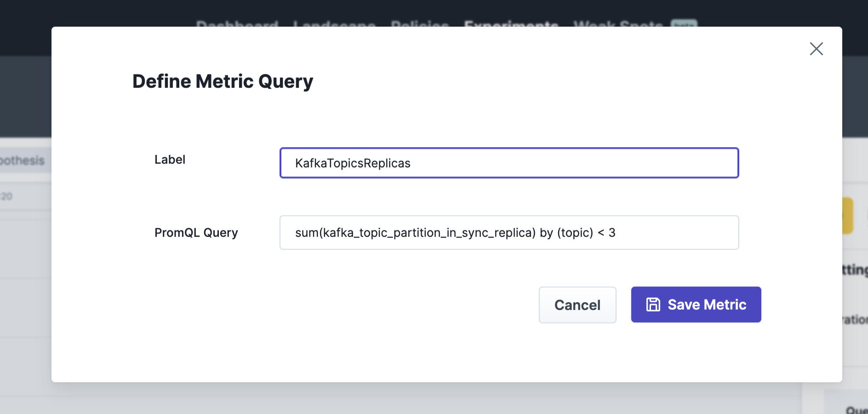This screenshot has height=414, width=868.
Task: Click the blurred Que heading at bottom right
Action: pos(857,409)
